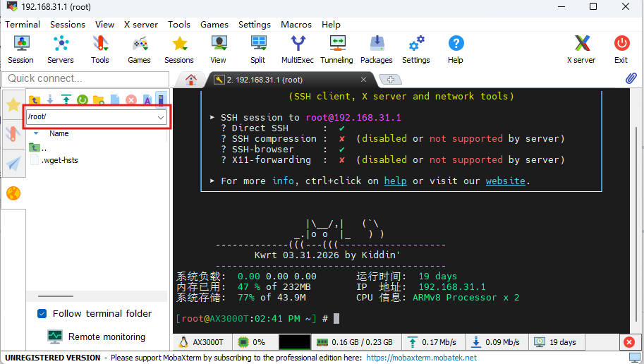Open the Macros side tab with the paper plane
Image resolution: width=644 pixels, height=364 pixels.
pos(13,164)
